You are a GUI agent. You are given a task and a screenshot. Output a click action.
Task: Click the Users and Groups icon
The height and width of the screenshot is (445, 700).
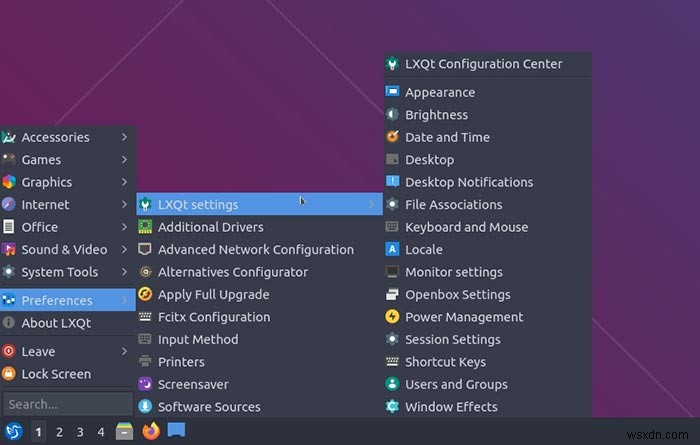pos(392,384)
